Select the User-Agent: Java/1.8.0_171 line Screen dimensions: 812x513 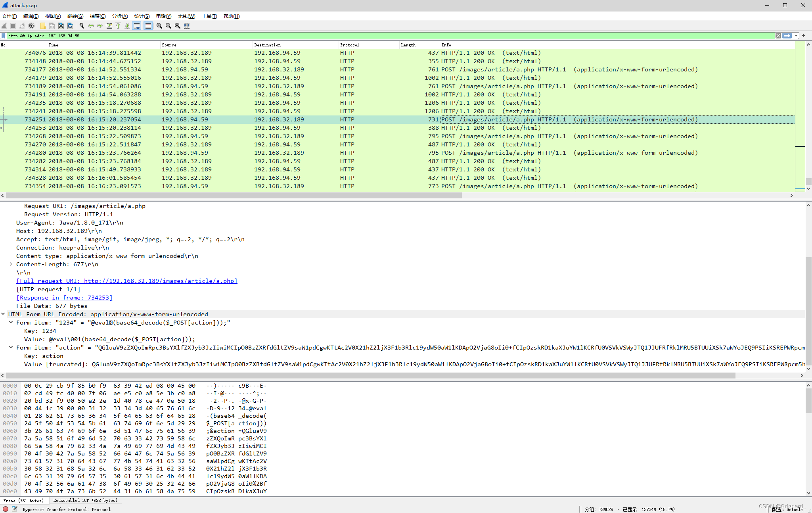tap(70, 223)
